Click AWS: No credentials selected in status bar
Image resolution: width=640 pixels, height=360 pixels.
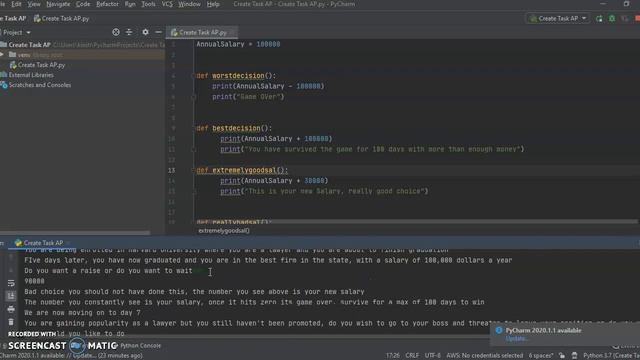(x=484, y=356)
